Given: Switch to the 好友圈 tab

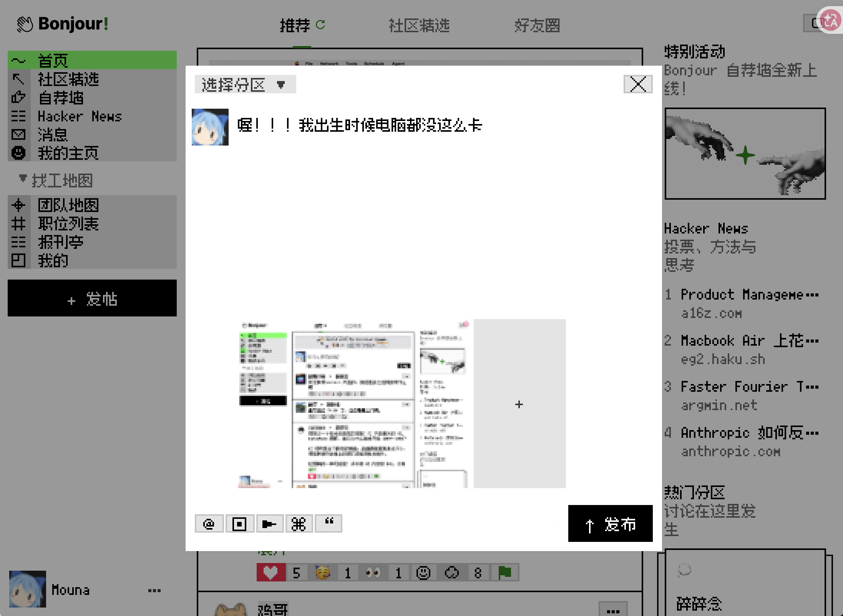Looking at the screenshot, I should click(537, 25).
